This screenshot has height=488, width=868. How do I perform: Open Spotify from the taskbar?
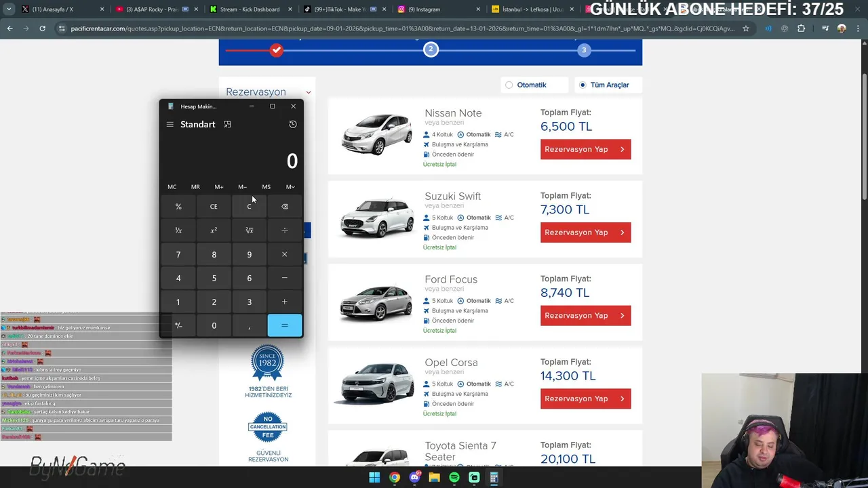[x=454, y=477]
